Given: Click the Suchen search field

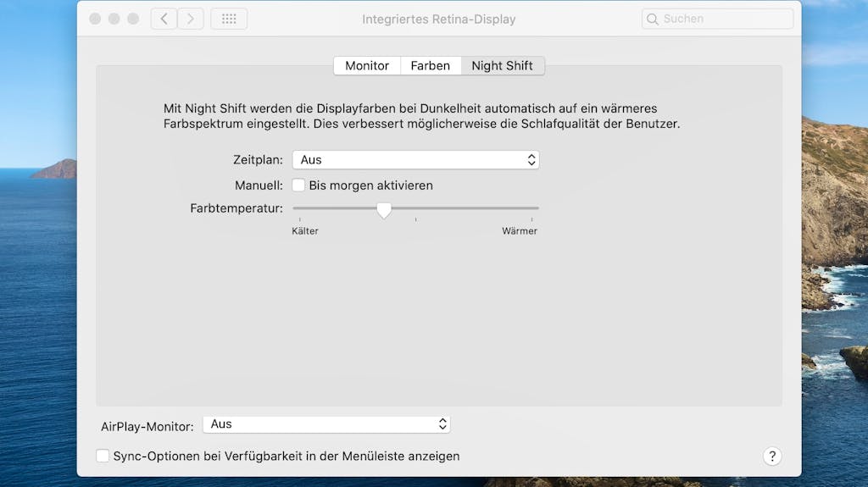Looking at the screenshot, I should [717, 19].
